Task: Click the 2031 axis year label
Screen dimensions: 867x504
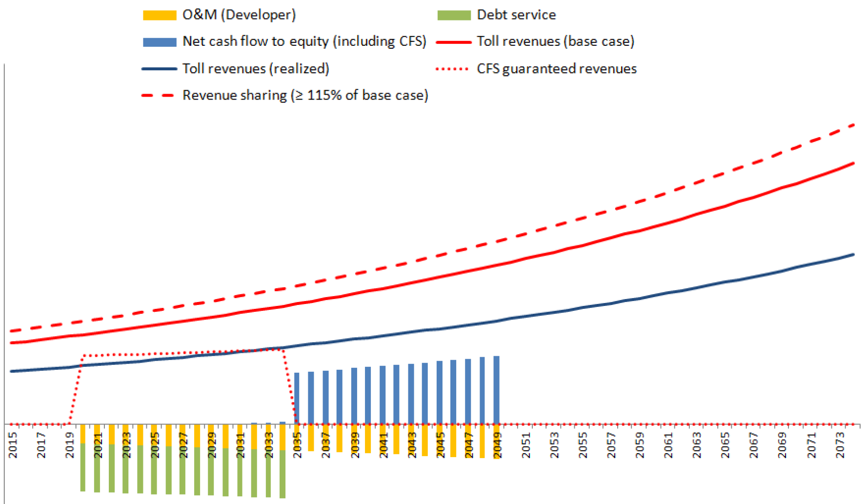Action: point(241,445)
